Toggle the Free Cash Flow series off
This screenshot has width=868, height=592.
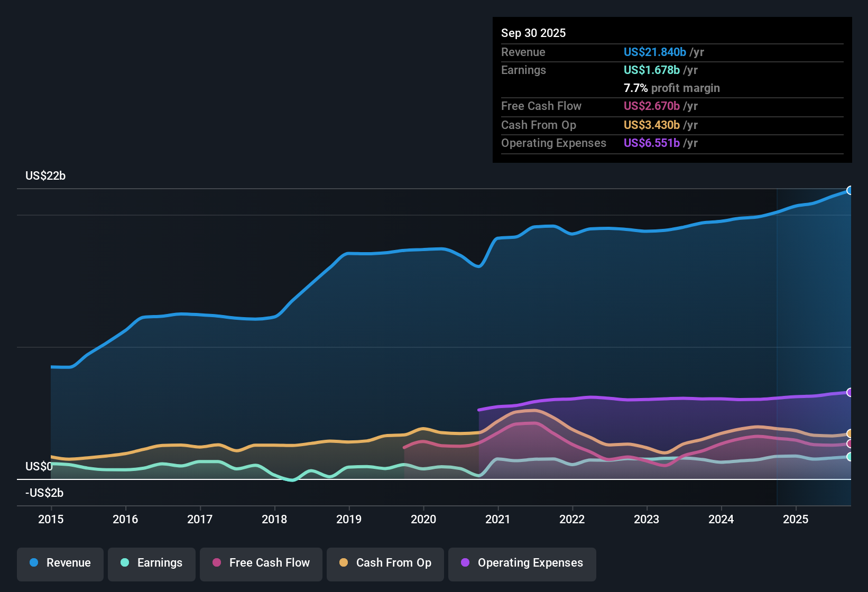261,563
